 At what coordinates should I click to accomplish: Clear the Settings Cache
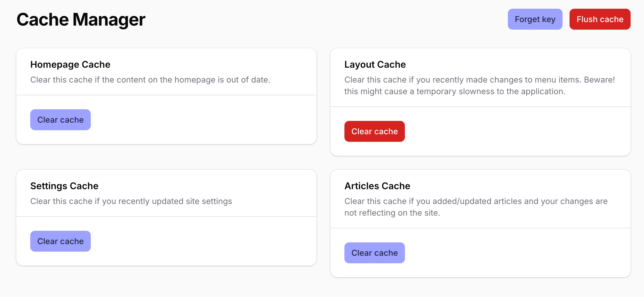coord(60,241)
